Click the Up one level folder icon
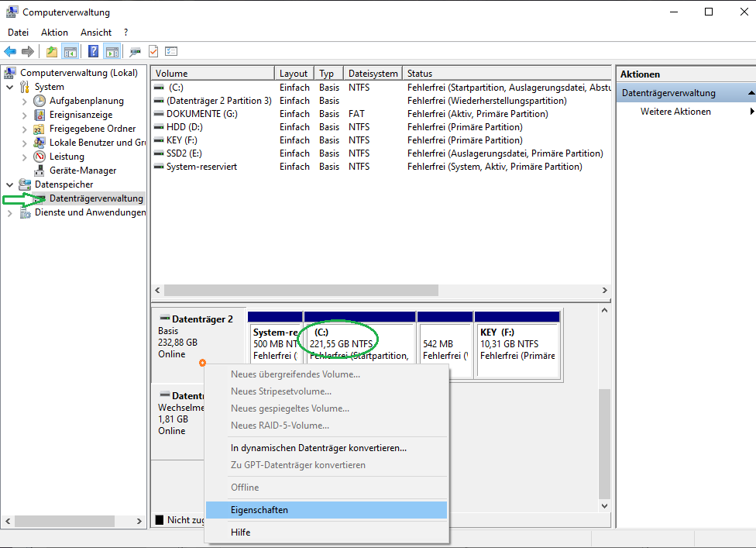Screen dimensions: 756x548 pos(52,51)
